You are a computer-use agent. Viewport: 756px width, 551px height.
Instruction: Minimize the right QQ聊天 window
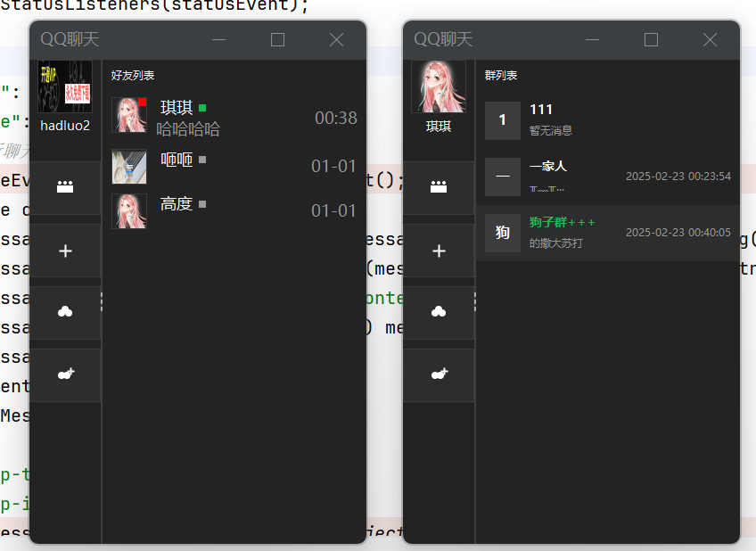tap(593, 39)
